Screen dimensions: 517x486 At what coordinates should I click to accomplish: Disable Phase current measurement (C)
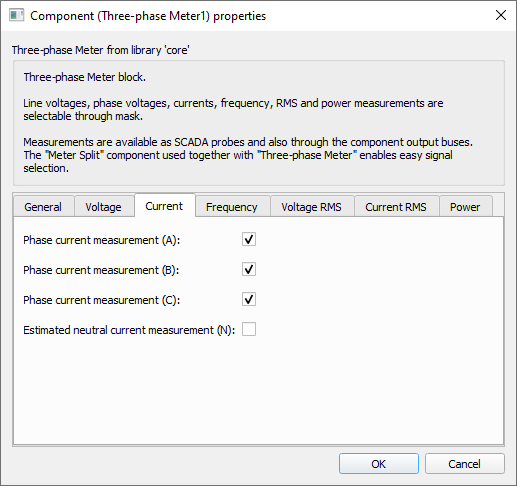click(x=249, y=299)
